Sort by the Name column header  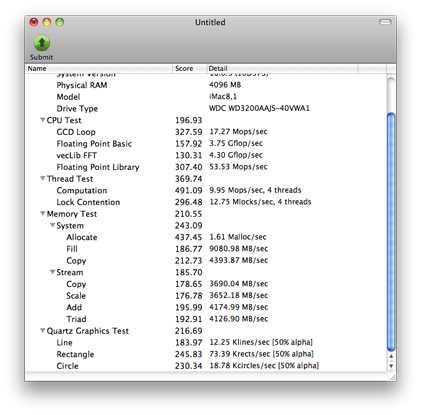coord(99,68)
